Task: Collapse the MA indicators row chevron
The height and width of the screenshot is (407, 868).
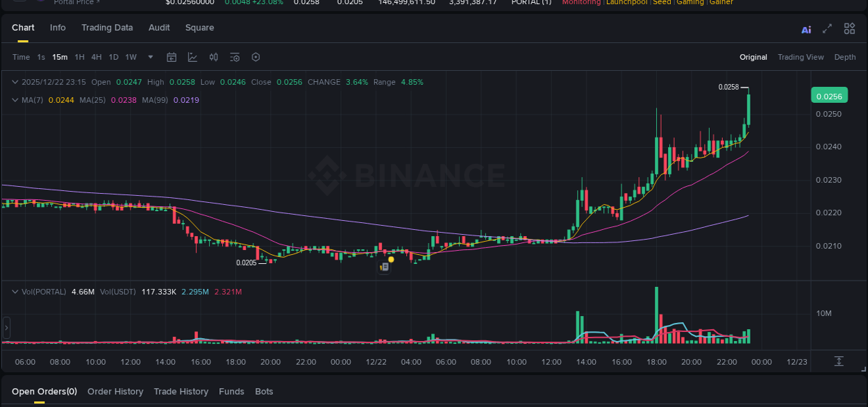Action: point(14,99)
